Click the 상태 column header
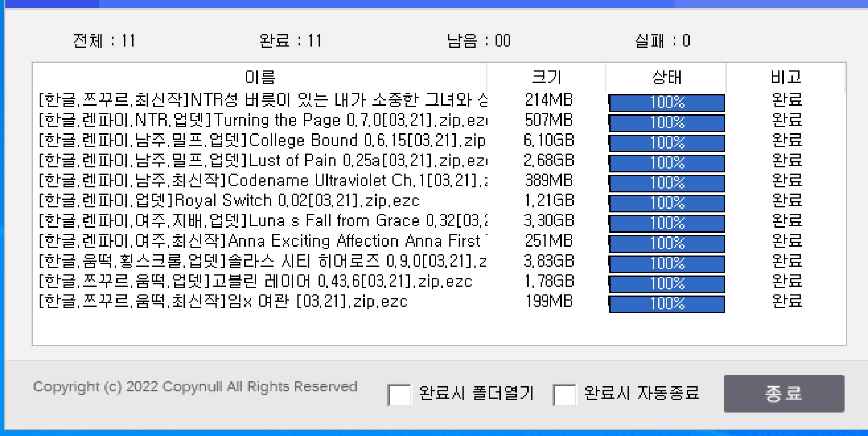 (x=666, y=77)
